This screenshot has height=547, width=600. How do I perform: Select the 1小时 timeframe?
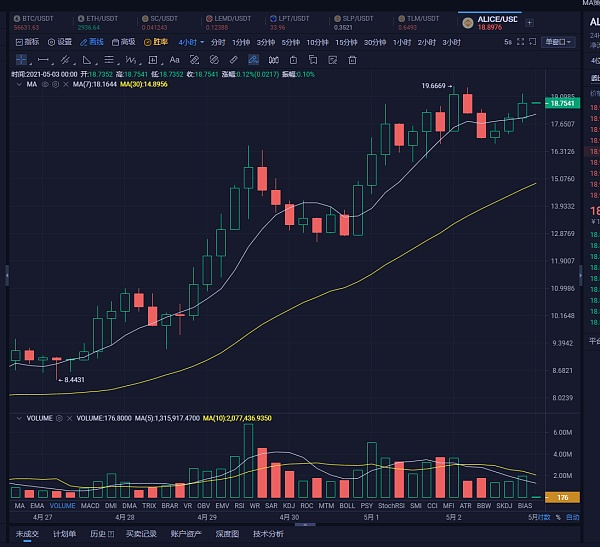(402, 42)
